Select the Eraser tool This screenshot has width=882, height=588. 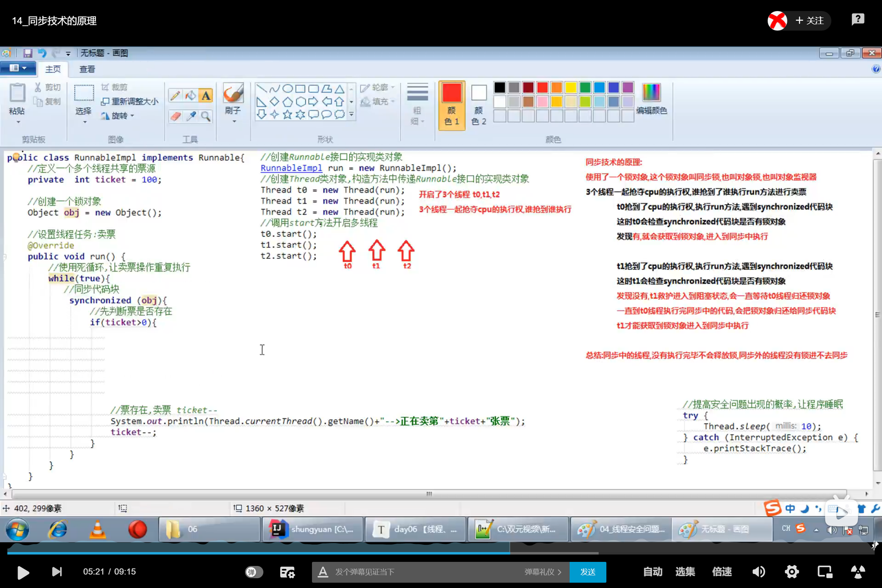tap(175, 116)
